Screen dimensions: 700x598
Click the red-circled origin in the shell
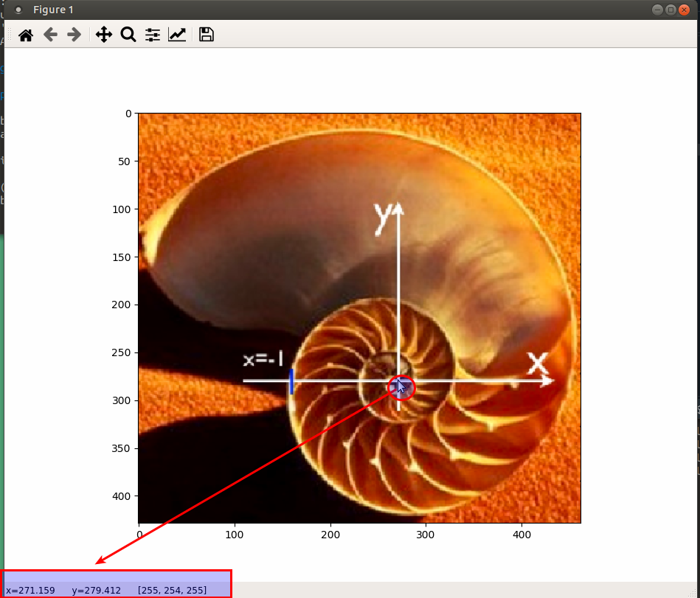[401, 387]
